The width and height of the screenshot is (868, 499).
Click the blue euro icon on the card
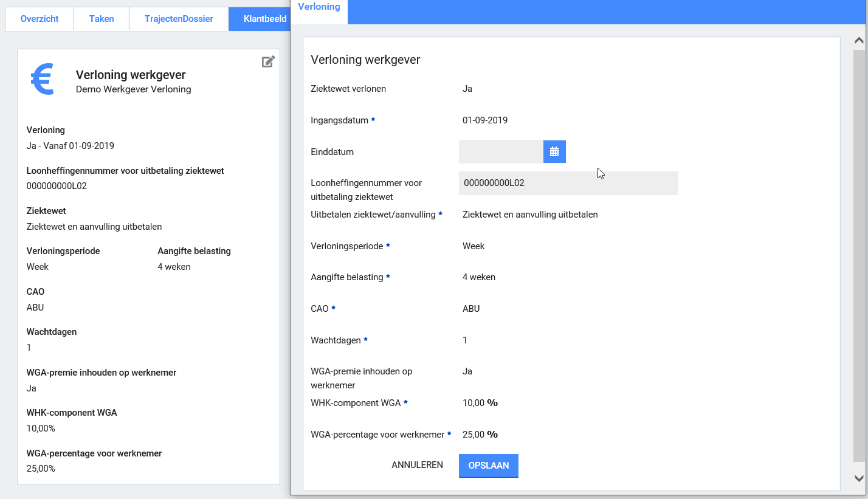43,80
